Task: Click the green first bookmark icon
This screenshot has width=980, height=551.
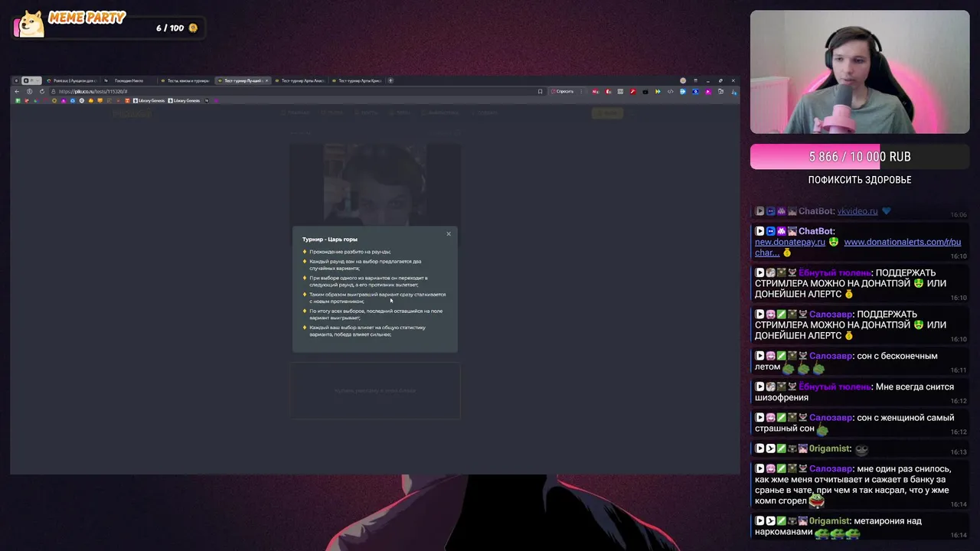Action: tap(18, 100)
